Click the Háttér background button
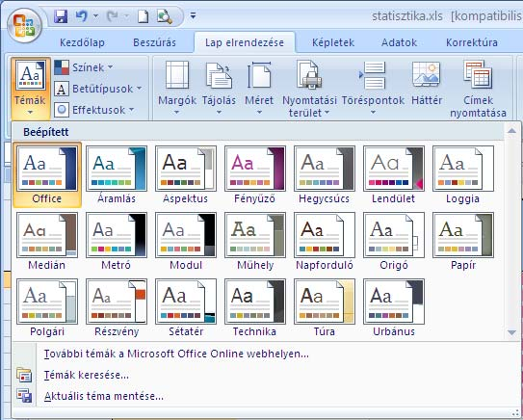The image size is (523, 420). (427, 84)
